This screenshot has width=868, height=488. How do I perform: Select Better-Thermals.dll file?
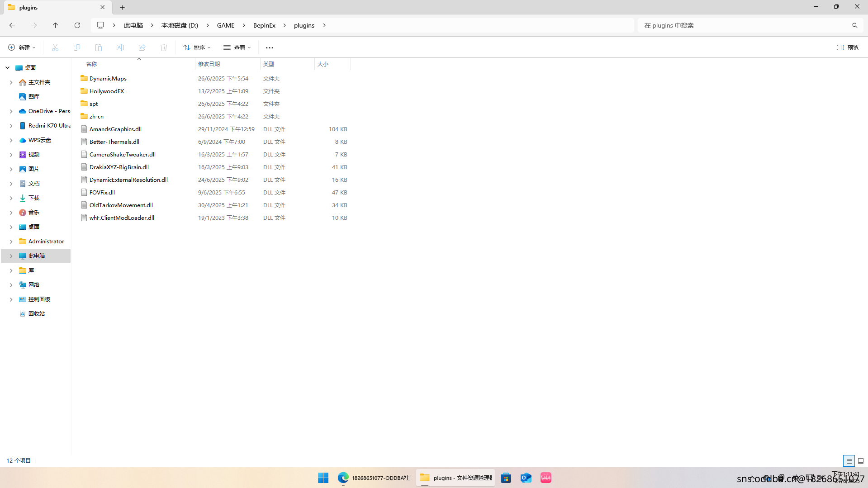[114, 142]
